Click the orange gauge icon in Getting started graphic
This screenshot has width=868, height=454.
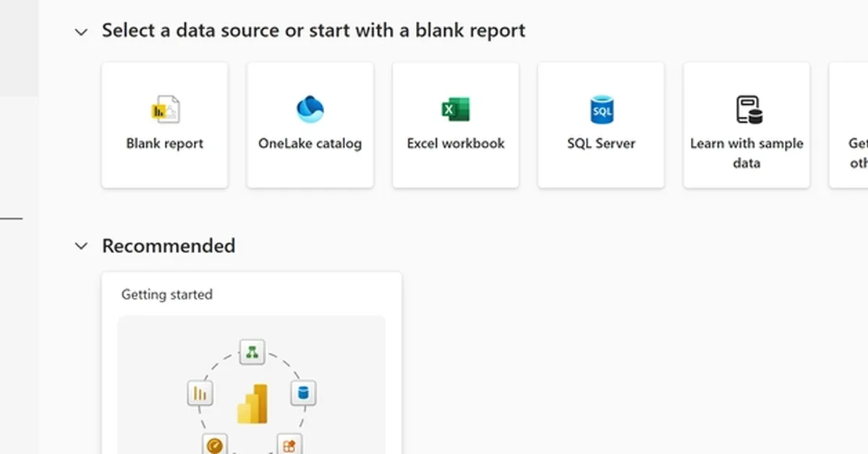(x=213, y=446)
